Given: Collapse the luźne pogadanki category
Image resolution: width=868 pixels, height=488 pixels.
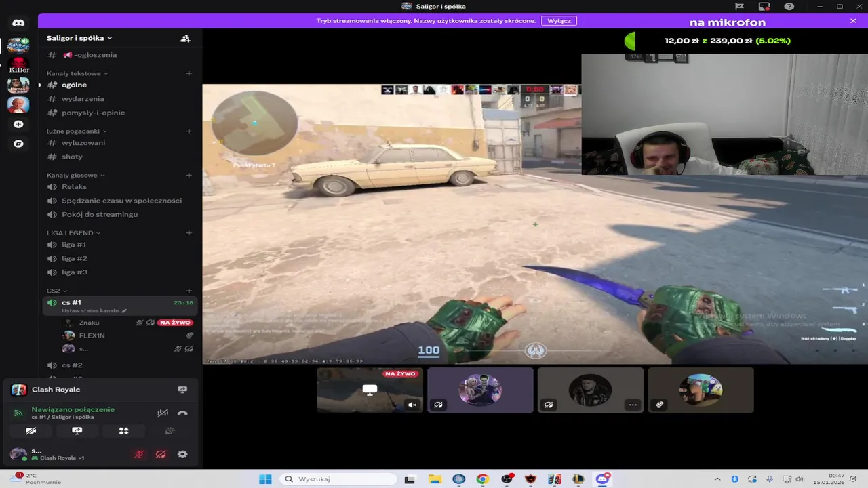Looking at the screenshot, I should tap(77, 131).
